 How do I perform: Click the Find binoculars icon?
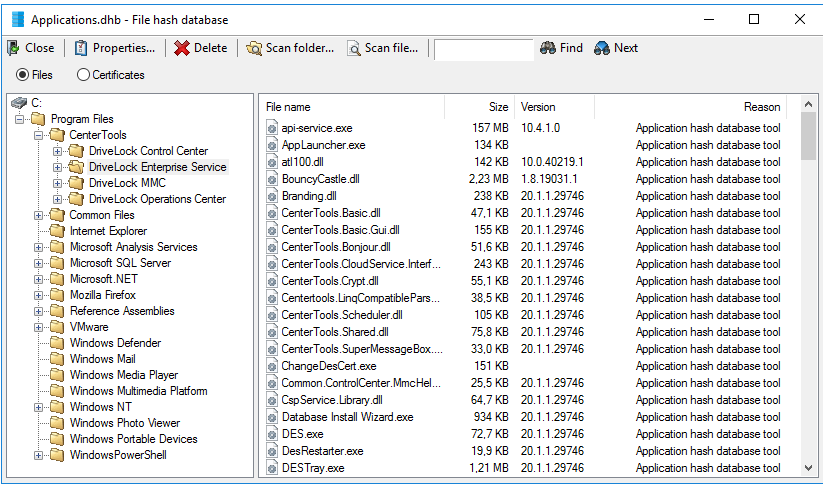click(547, 48)
